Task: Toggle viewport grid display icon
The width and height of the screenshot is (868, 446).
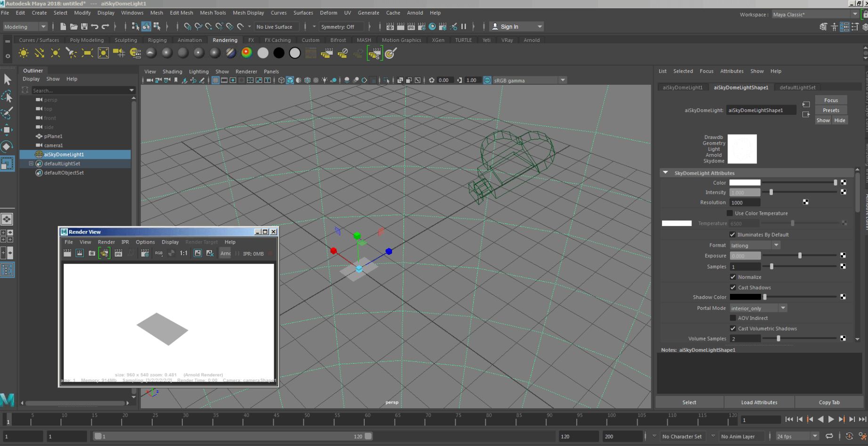Action: pos(215,80)
